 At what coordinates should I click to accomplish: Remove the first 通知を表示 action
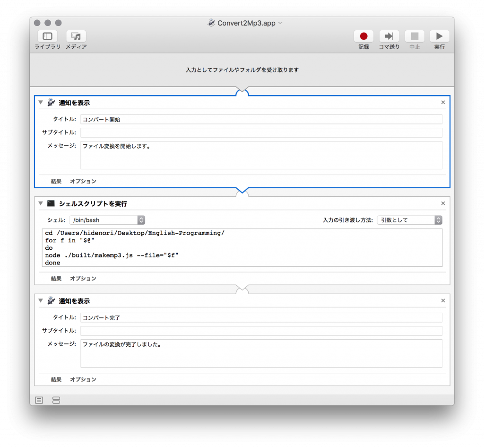coord(443,102)
